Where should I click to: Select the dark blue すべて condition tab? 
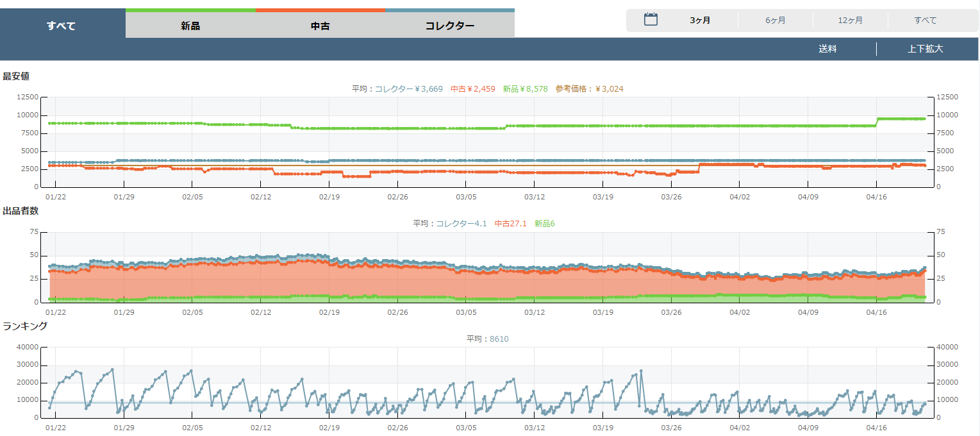(62, 26)
